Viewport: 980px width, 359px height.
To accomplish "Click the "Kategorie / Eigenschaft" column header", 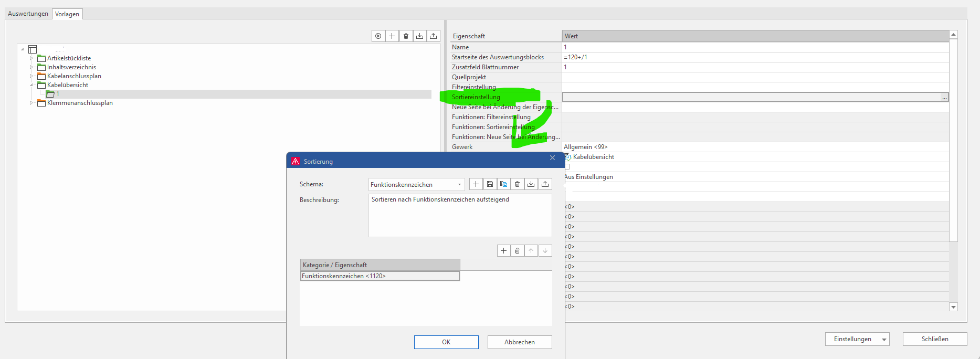I will (380, 265).
